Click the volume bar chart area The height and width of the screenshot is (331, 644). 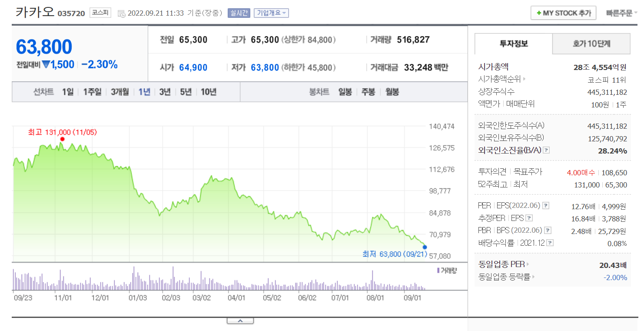(x=219, y=278)
